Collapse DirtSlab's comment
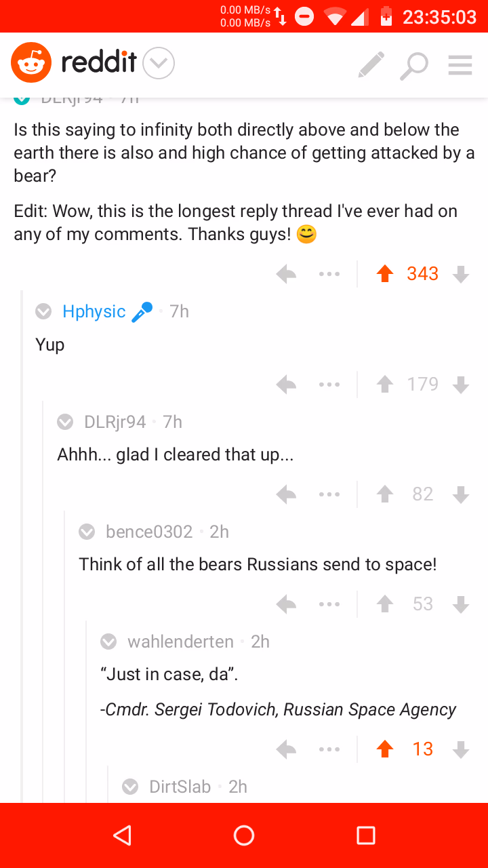This screenshot has width=488, height=868. point(130,787)
